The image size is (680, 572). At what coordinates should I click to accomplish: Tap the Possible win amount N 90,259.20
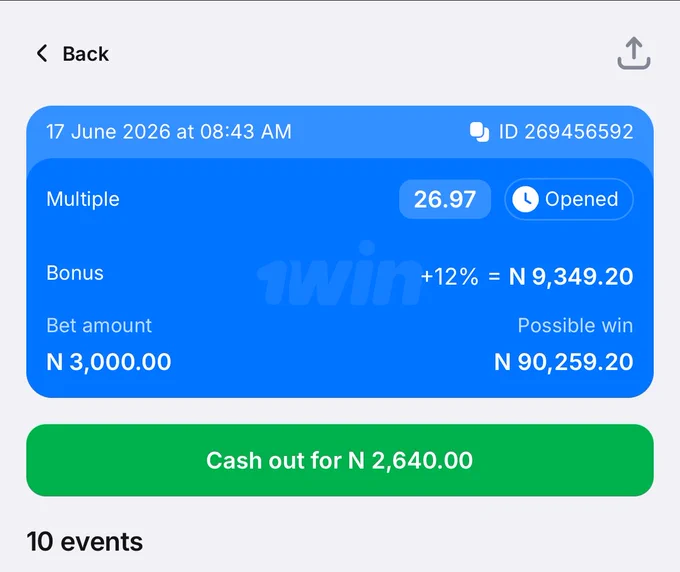[563, 362]
